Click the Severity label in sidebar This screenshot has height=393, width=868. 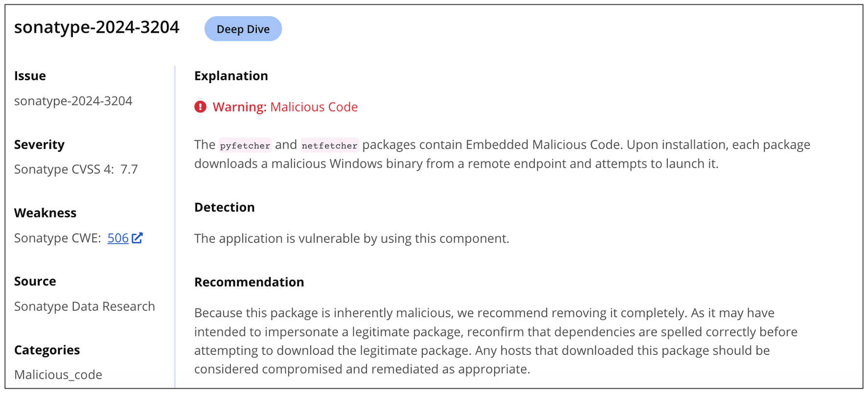pyautogui.click(x=39, y=145)
